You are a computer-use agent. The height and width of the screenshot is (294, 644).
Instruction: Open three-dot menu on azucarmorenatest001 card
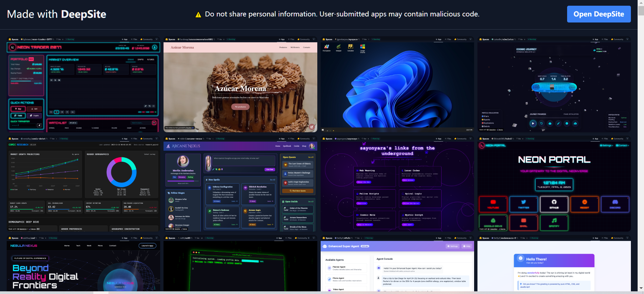pos(314,39)
